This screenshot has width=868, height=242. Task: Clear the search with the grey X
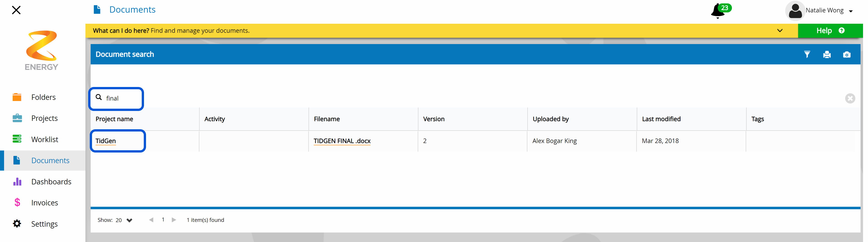[850, 99]
